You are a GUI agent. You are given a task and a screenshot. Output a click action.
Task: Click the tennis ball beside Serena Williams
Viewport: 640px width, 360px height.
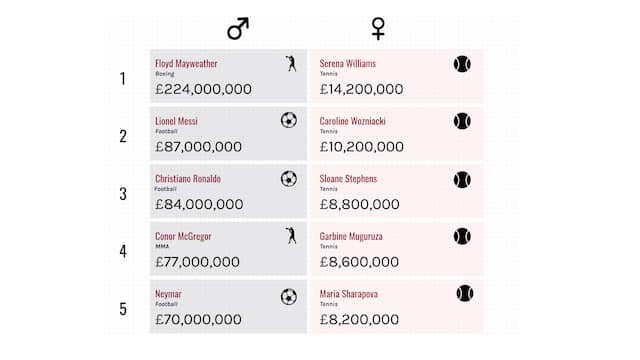point(462,64)
